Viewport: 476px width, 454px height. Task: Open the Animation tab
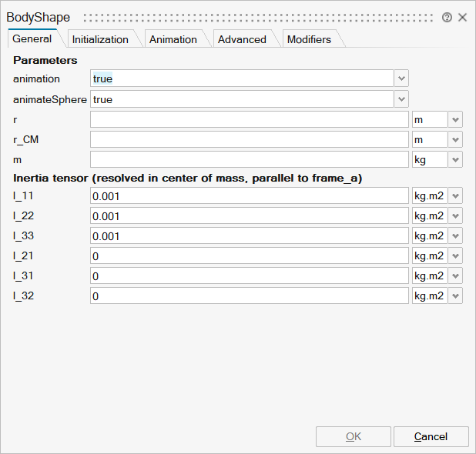(x=173, y=39)
